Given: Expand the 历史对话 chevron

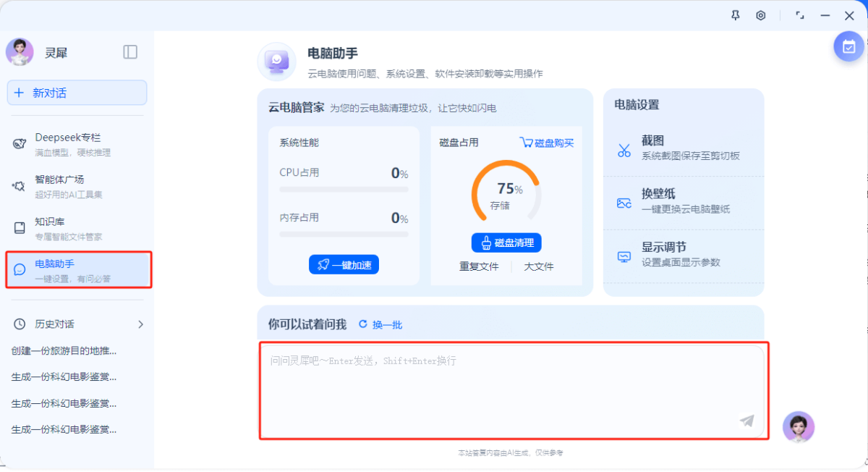Looking at the screenshot, I should (140, 324).
